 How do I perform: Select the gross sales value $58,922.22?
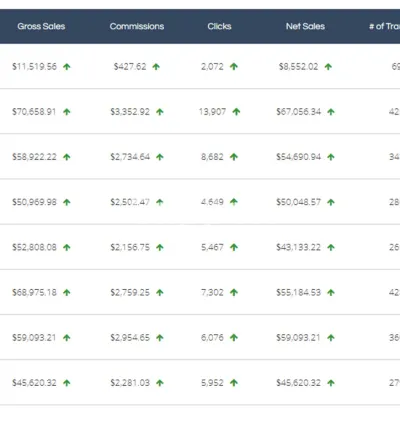(x=34, y=157)
